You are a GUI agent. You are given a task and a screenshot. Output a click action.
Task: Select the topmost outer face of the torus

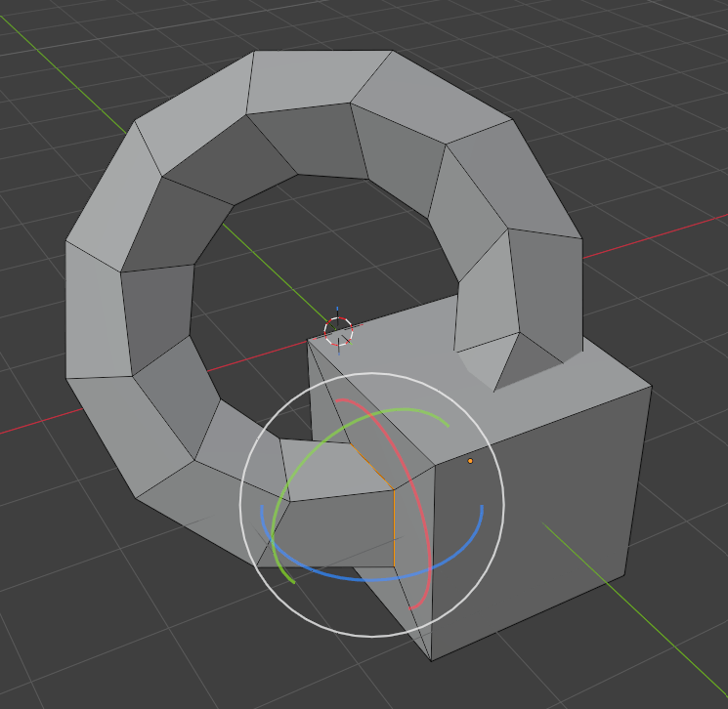click(x=321, y=79)
